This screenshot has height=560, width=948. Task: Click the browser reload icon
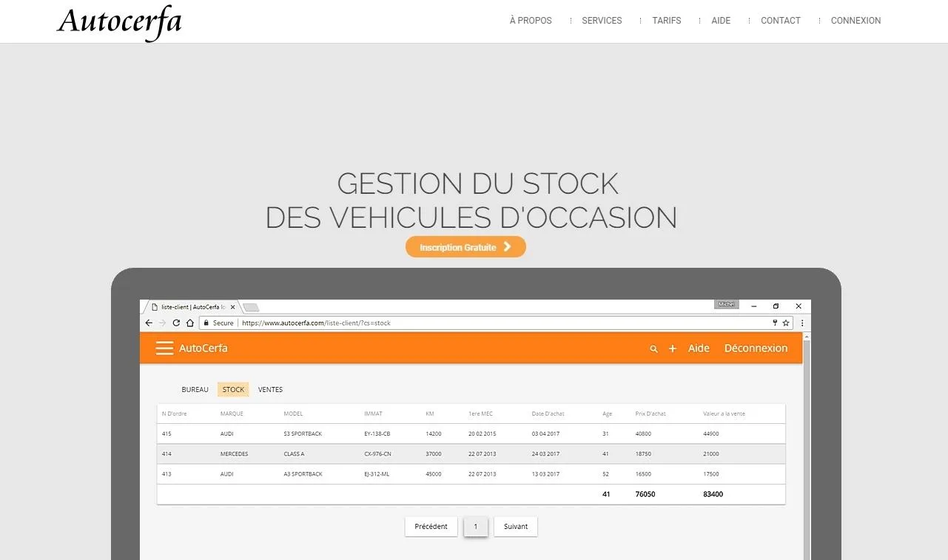click(x=176, y=323)
